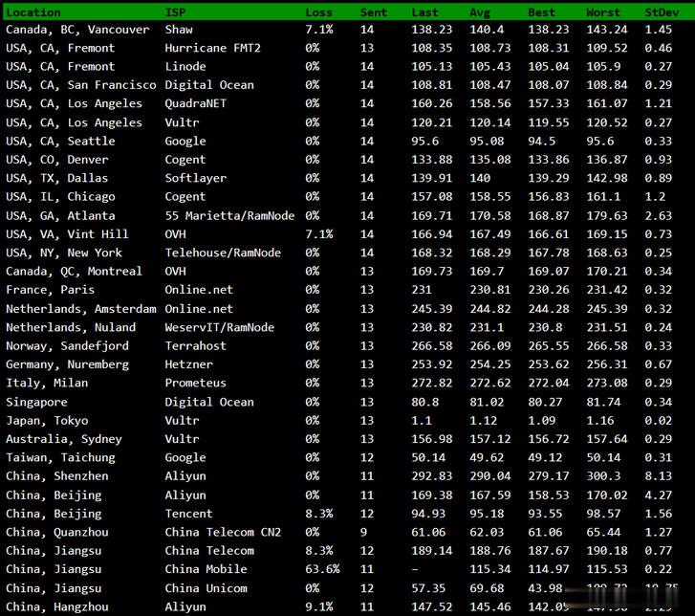Viewport: 695px width, 616px height.
Task: Click 'WeservIT/RamNode' ISP text
Action: (220, 327)
